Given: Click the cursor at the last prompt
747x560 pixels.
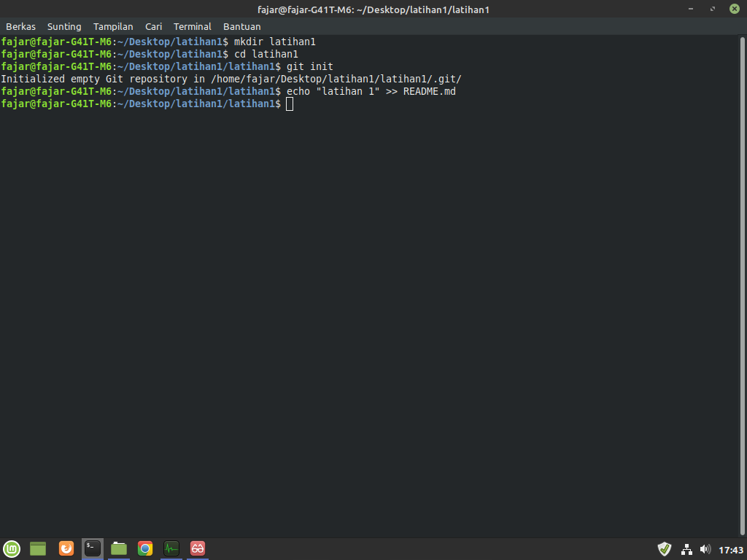Looking at the screenshot, I should [x=289, y=104].
